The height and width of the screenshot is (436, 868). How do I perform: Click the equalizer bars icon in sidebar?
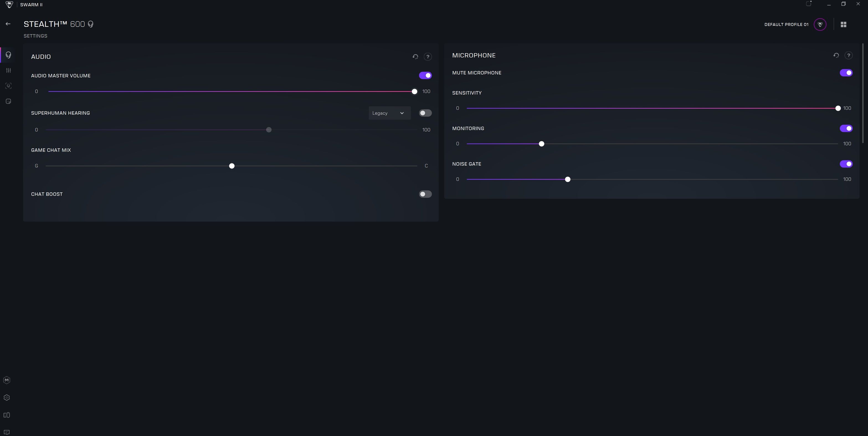click(x=8, y=70)
